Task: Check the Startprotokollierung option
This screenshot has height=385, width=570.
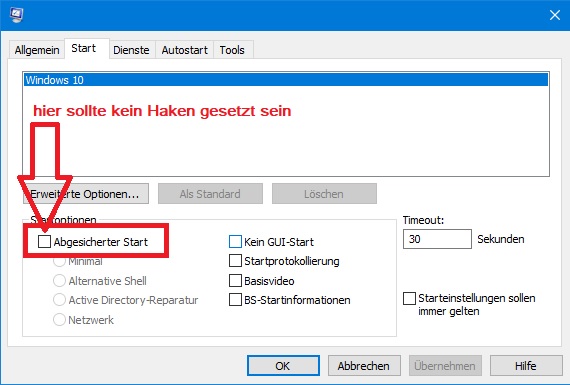Action: click(235, 261)
